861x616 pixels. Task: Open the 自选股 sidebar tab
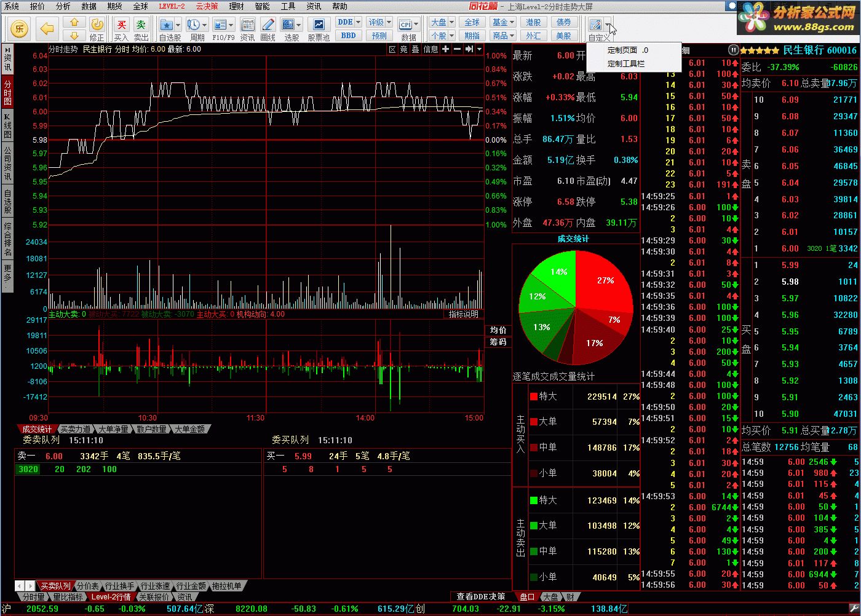tap(7, 202)
